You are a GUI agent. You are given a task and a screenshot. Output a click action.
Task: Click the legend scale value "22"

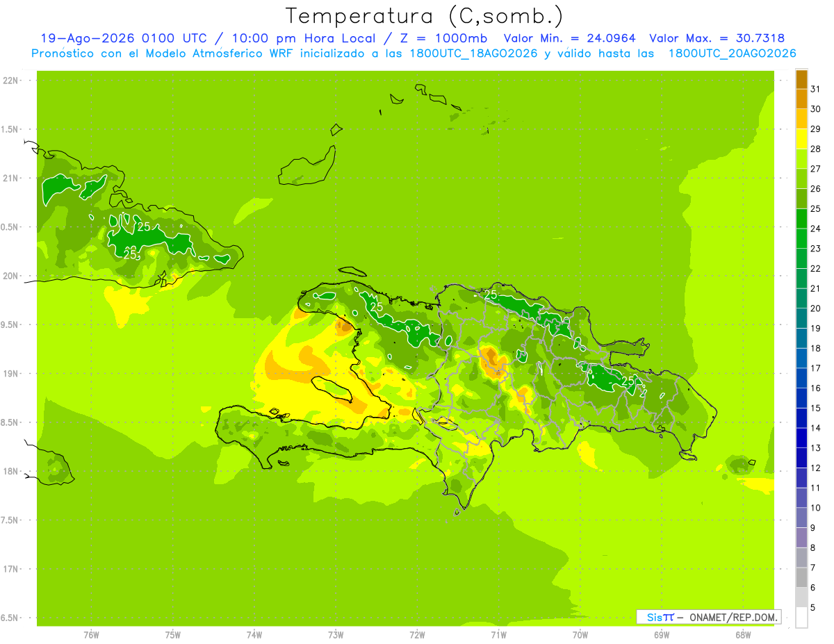point(816,269)
